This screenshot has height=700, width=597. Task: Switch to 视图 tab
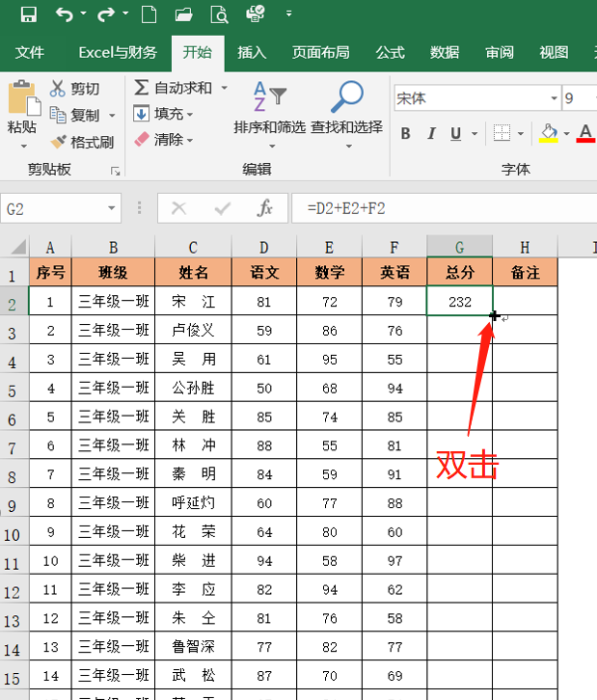555,53
